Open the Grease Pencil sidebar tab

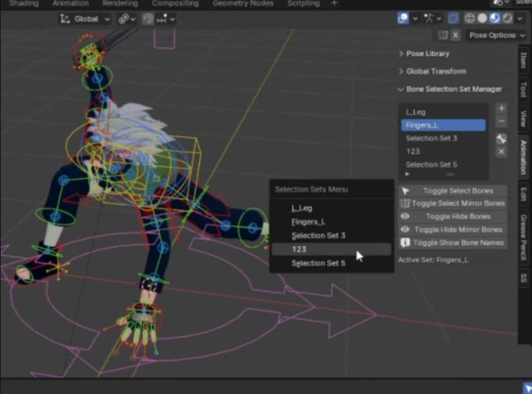coord(524,238)
